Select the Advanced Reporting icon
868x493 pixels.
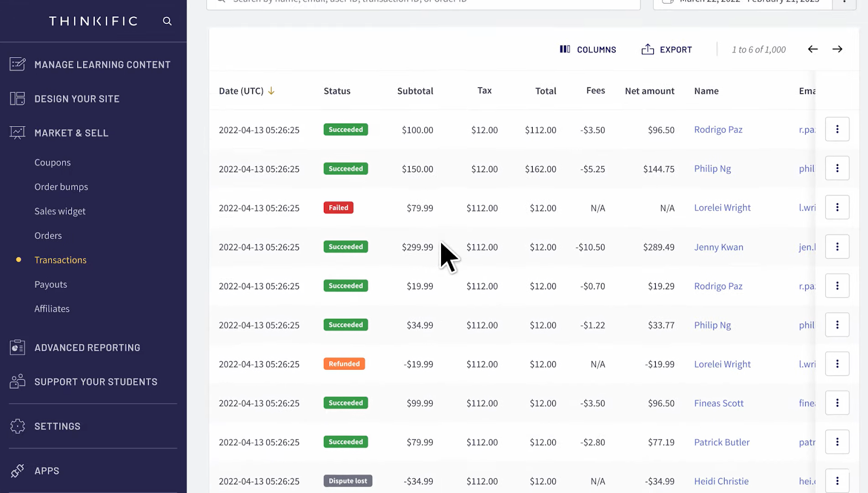click(x=17, y=347)
